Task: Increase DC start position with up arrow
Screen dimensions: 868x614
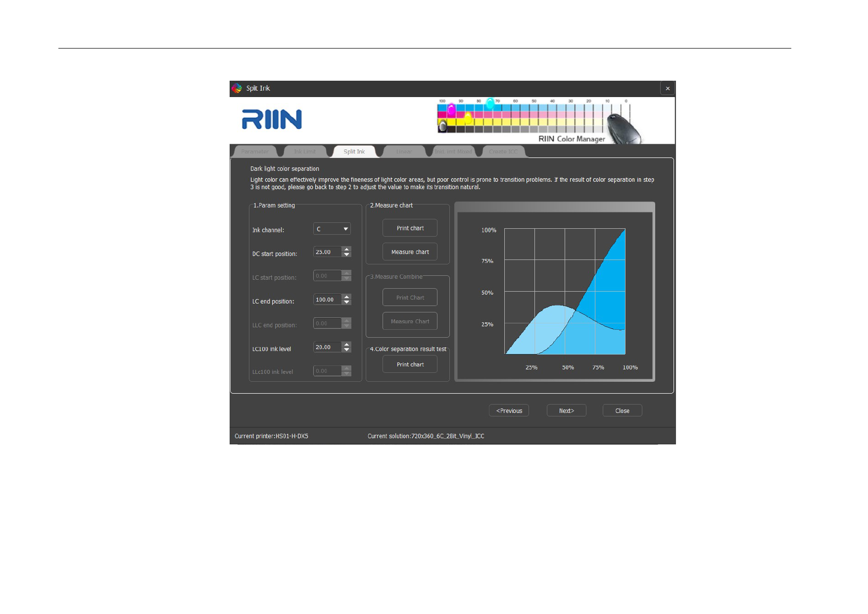Action: coord(347,249)
